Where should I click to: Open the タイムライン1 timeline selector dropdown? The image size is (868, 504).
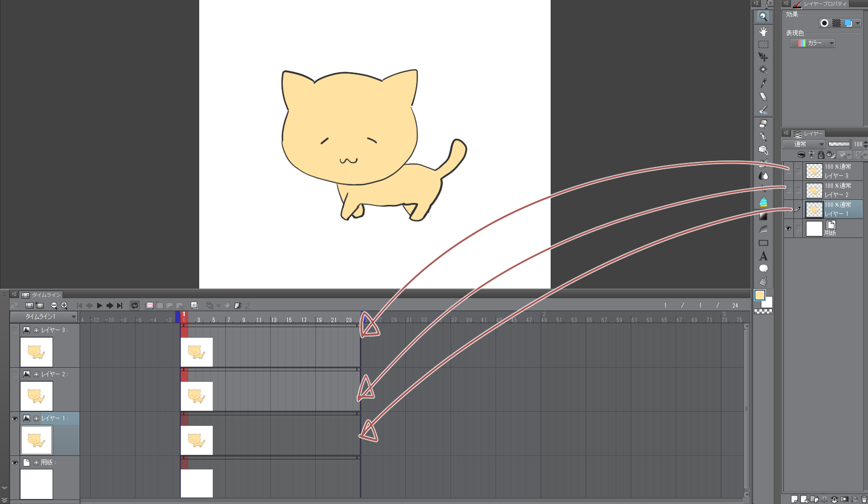click(44, 317)
